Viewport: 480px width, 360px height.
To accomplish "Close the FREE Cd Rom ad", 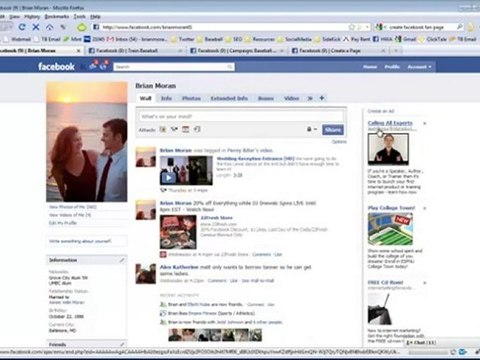I will [x=425, y=283].
